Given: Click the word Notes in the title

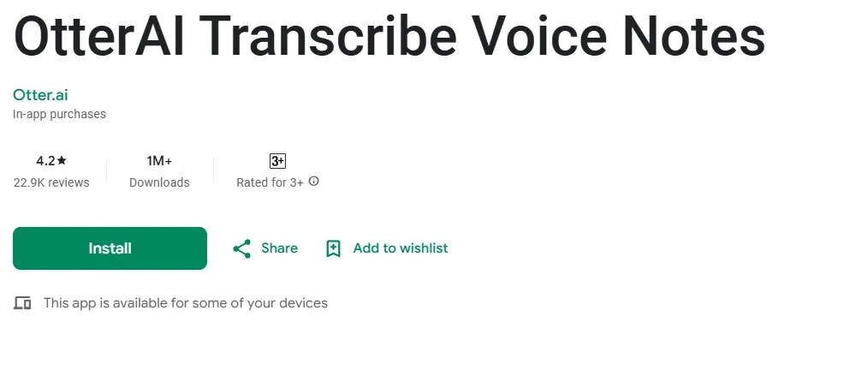Looking at the screenshot, I should (695, 36).
